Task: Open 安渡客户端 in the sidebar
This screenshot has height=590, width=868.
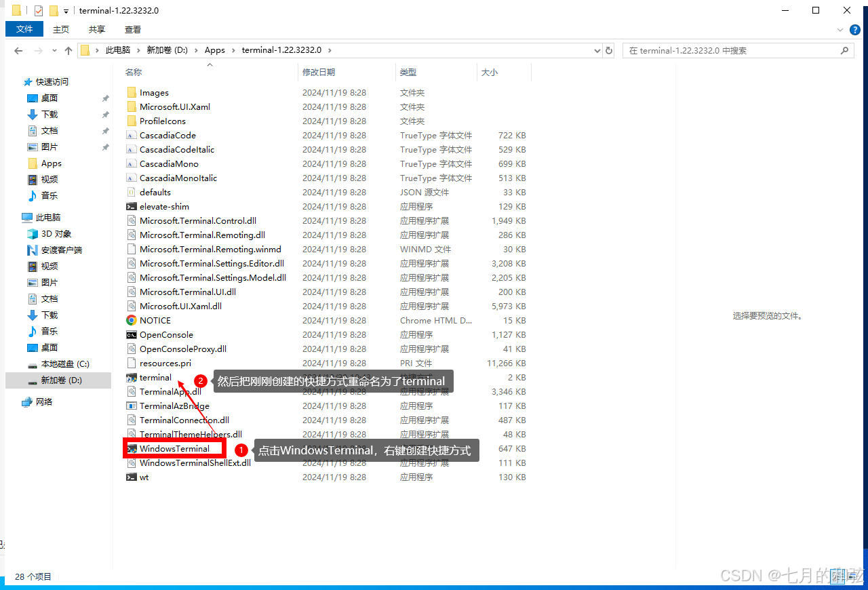Action: [x=62, y=250]
